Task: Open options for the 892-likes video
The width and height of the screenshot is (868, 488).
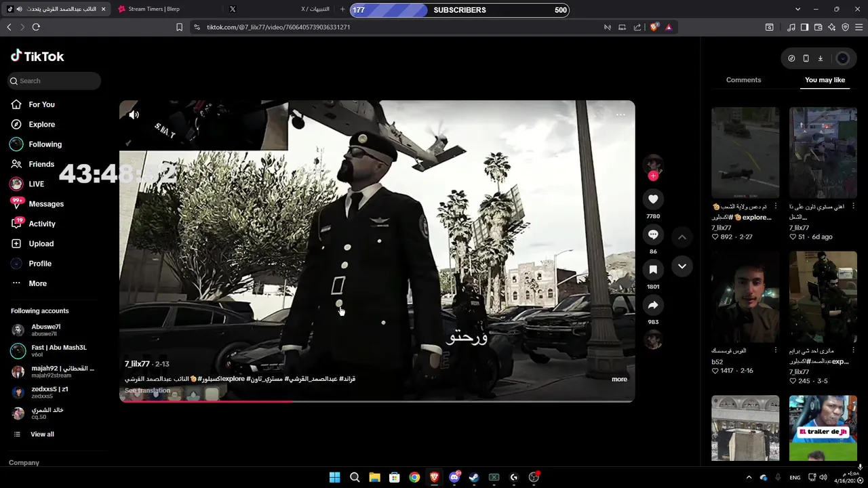Action: [x=776, y=206]
